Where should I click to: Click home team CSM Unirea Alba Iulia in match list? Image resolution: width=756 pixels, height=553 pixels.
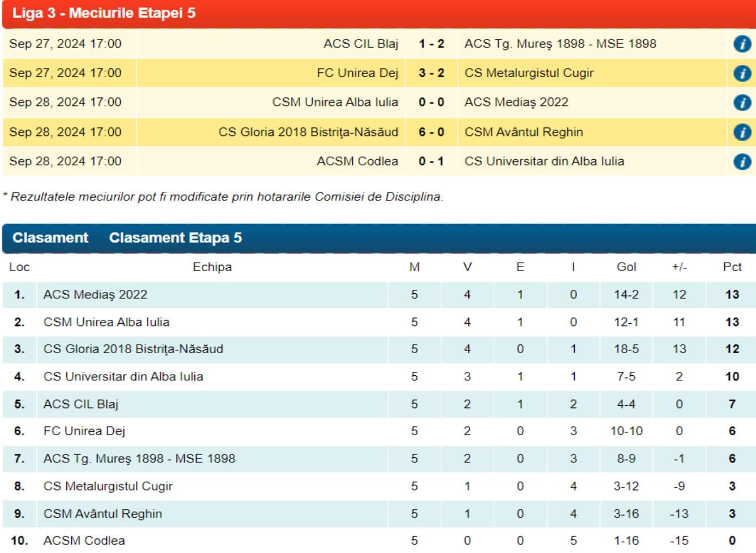(335, 102)
